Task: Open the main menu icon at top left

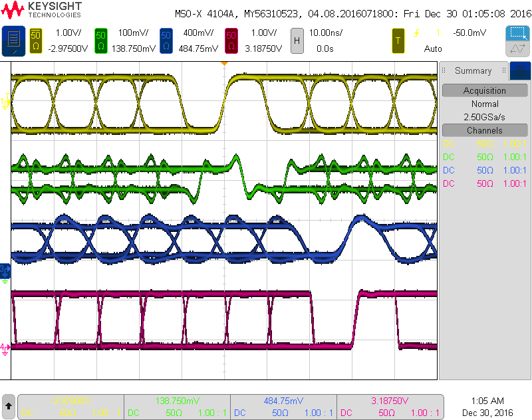Action: click(13, 41)
